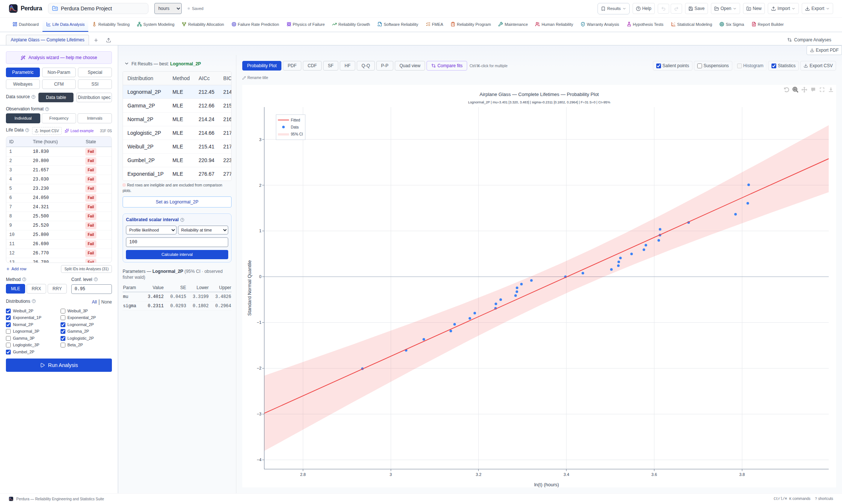Image resolution: width=842 pixels, height=504 pixels.
Task: Click the undo arrow in header
Action: (x=663, y=8)
